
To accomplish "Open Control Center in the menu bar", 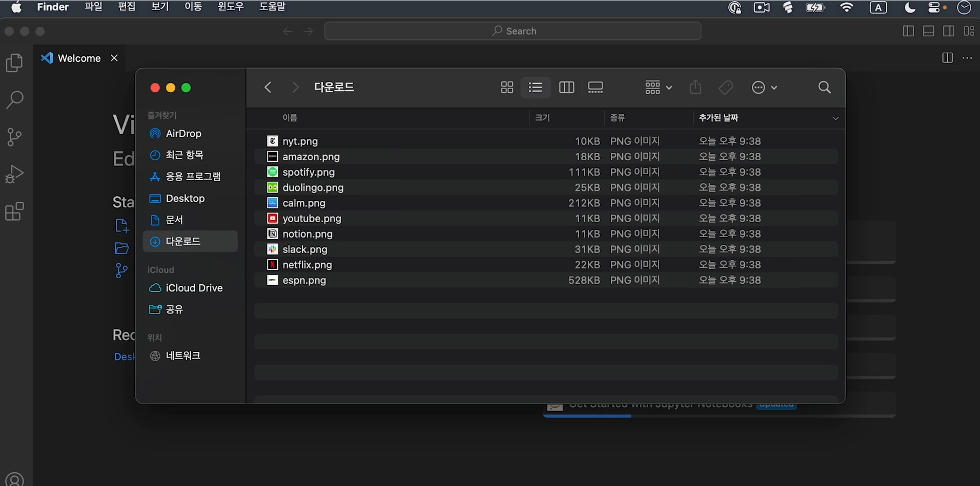I will pyautogui.click(x=934, y=7).
